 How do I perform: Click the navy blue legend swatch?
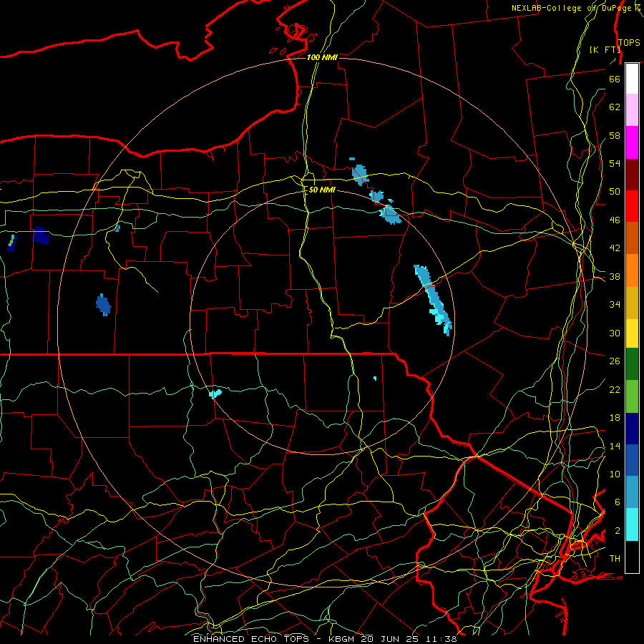click(632, 429)
